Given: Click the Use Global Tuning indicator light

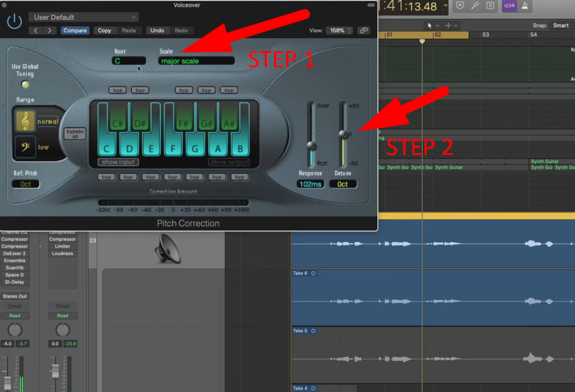Looking at the screenshot, I should pos(25,84).
